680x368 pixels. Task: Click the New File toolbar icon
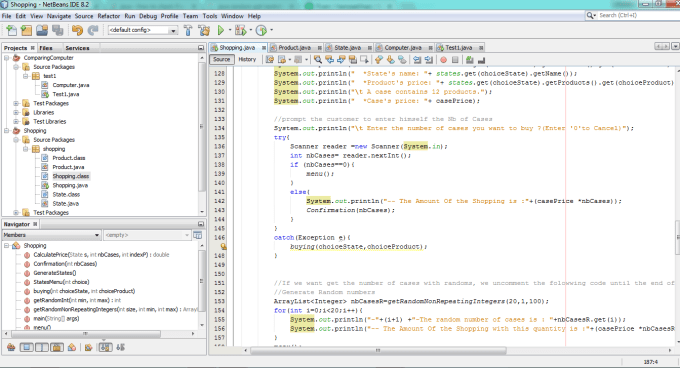click(12, 30)
